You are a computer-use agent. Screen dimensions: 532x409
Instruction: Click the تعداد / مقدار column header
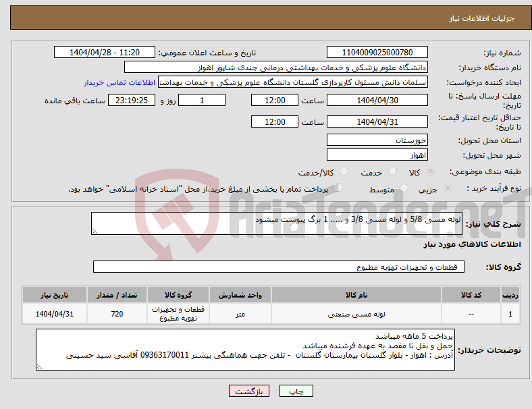pyautogui.click(x=117, y=295)
